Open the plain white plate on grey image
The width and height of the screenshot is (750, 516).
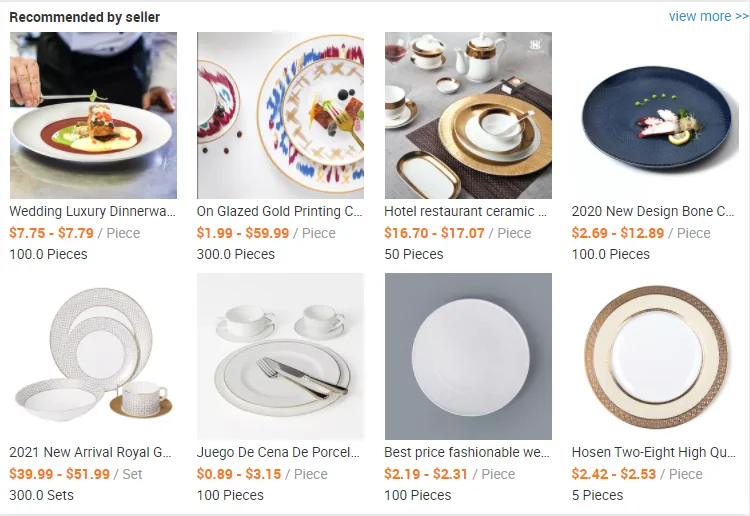coord(468,356)
